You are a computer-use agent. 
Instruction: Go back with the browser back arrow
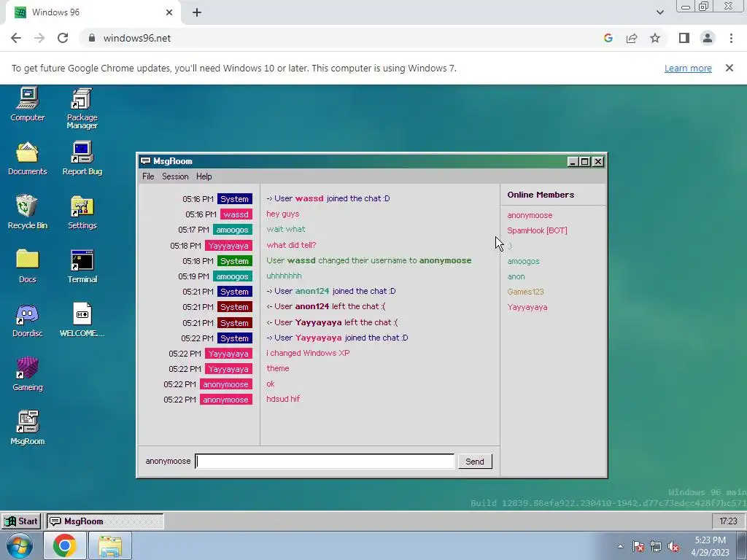click(16, 38)
